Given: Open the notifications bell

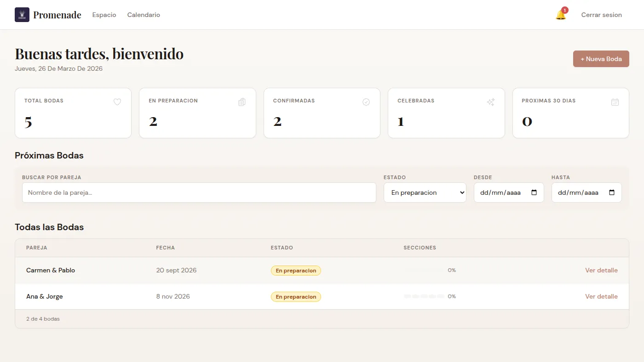Looking at the screenshot, I should coord(561,15).
